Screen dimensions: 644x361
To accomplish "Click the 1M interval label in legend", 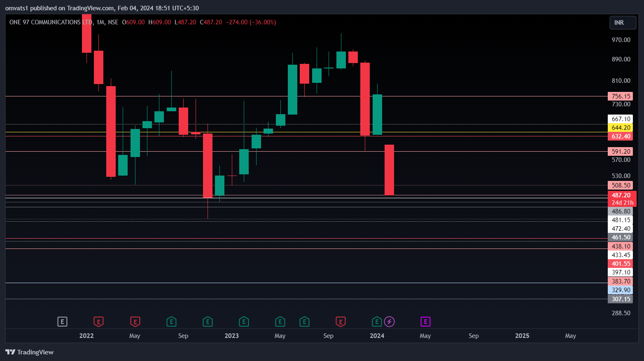I will pyautogui.click(x=100, y=22).
